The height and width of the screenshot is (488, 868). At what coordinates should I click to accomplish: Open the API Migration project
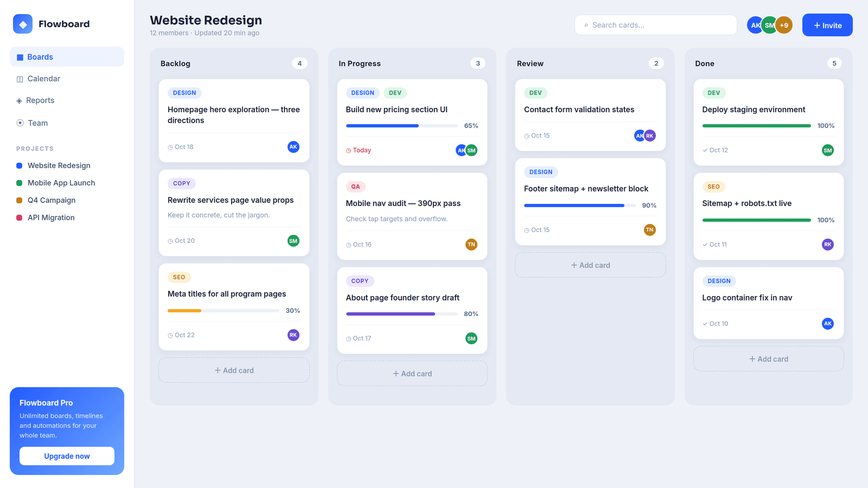[67, 217]
